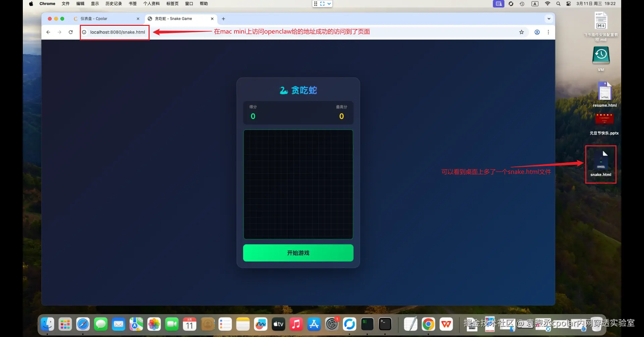Open the 编辑 menu

(80, 4)
